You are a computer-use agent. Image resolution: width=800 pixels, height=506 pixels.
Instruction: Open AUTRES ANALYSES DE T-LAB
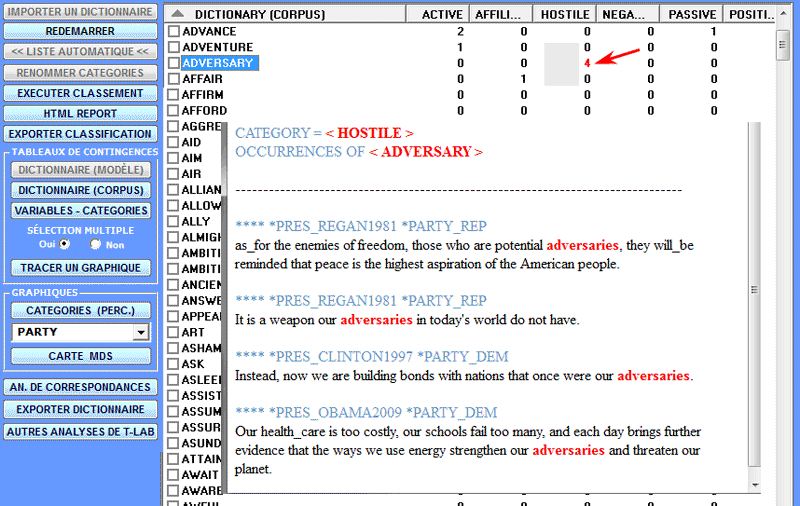(x=80, y=432)
